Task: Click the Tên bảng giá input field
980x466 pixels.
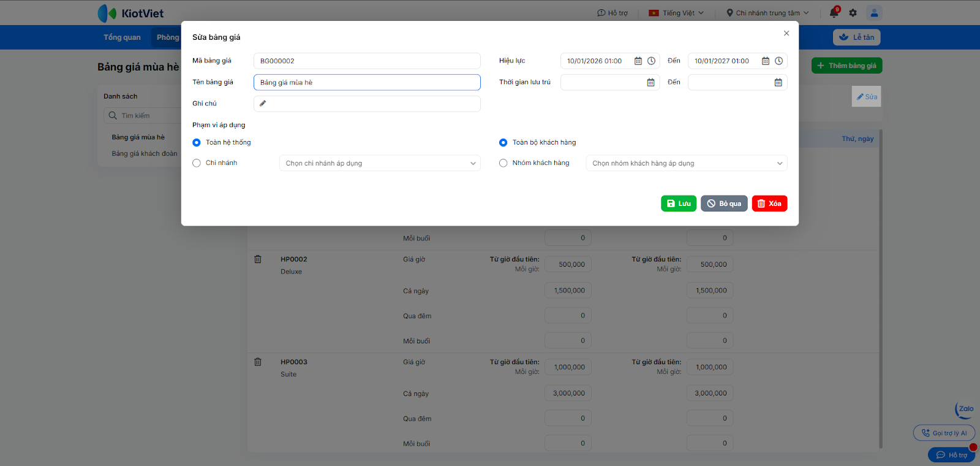Action: point(367,83)
